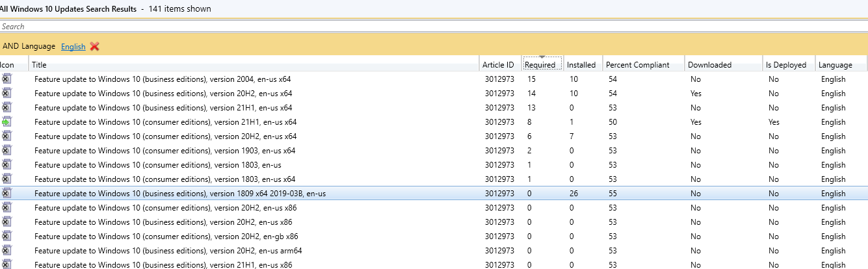Click the icon of consumer version 1803, en-us x64 row

(7, 179)
